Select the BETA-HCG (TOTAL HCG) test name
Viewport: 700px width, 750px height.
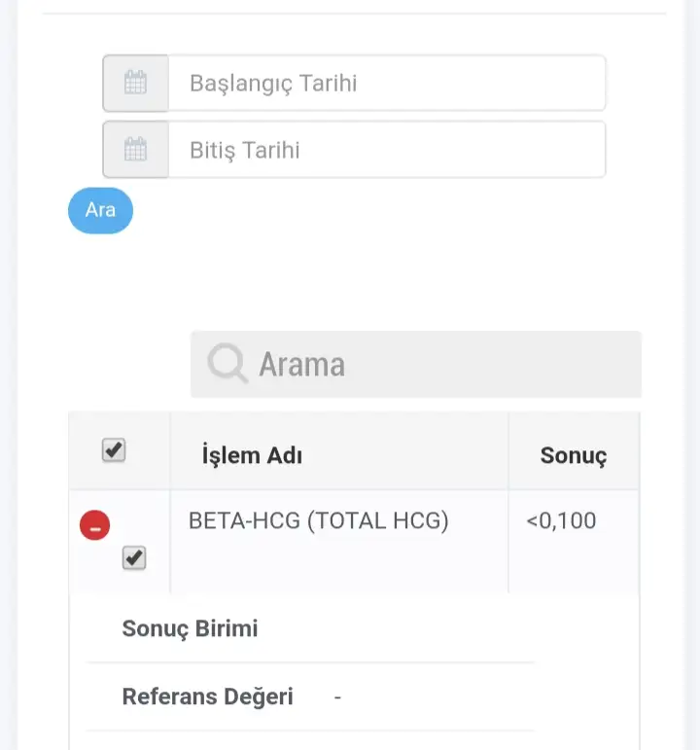(318, 521)
